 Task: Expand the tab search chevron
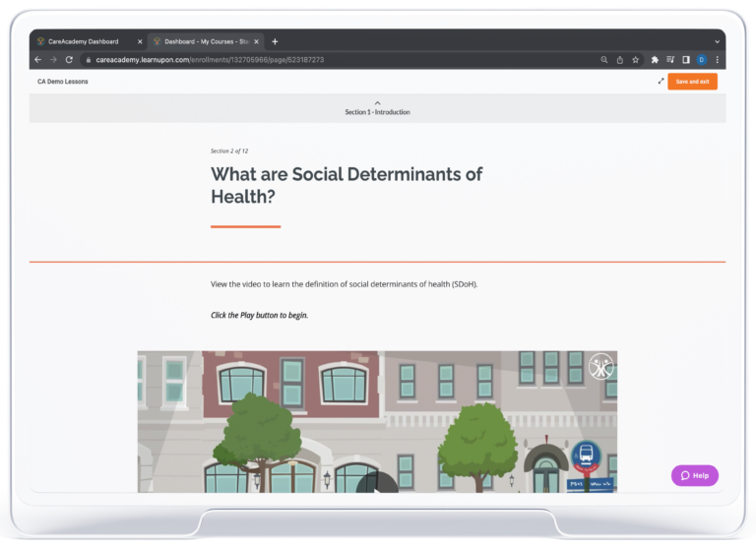click(x=717, y=41)
